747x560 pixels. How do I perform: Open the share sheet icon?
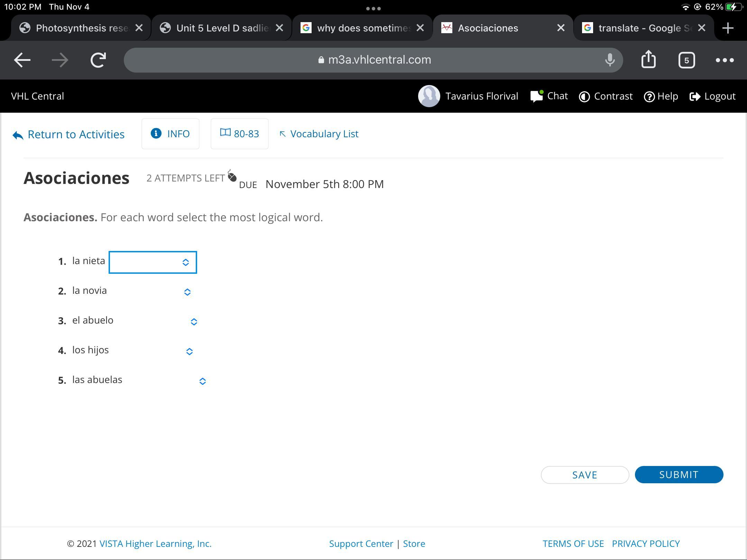[648, 59]
